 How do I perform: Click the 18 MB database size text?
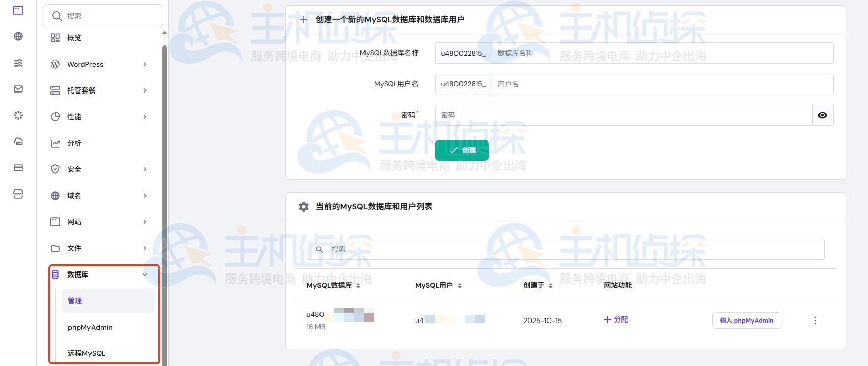(316, 327)
